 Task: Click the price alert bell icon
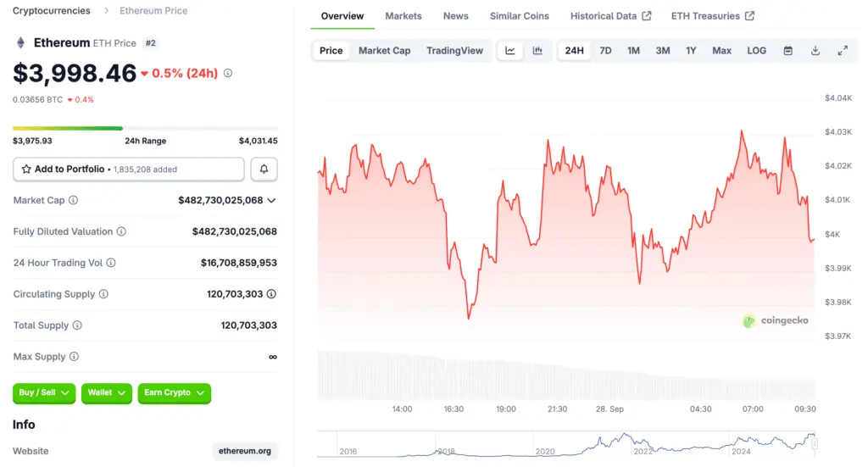point(264,170)
